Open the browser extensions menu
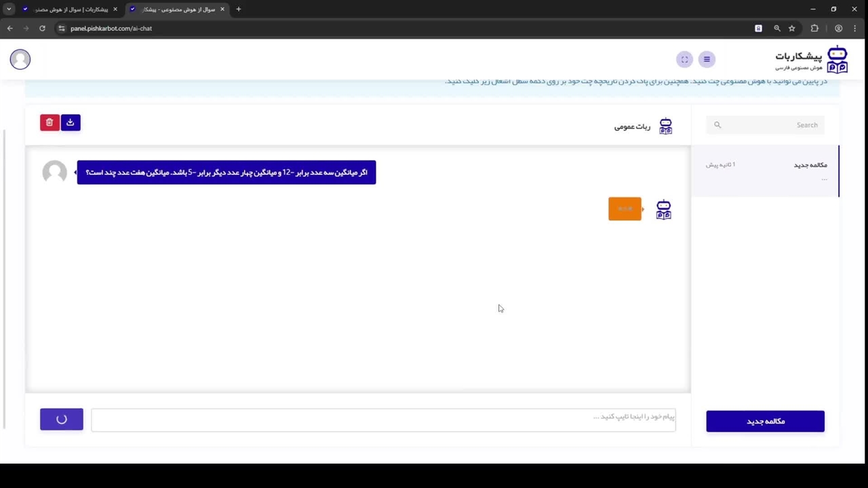This screenshot has width=868, height=488. coord(814,28)
